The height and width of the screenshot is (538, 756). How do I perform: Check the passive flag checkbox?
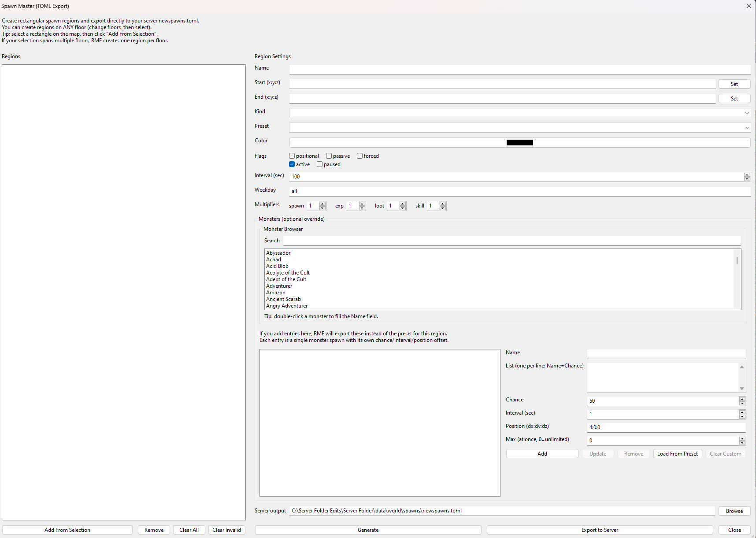point(329,156)
